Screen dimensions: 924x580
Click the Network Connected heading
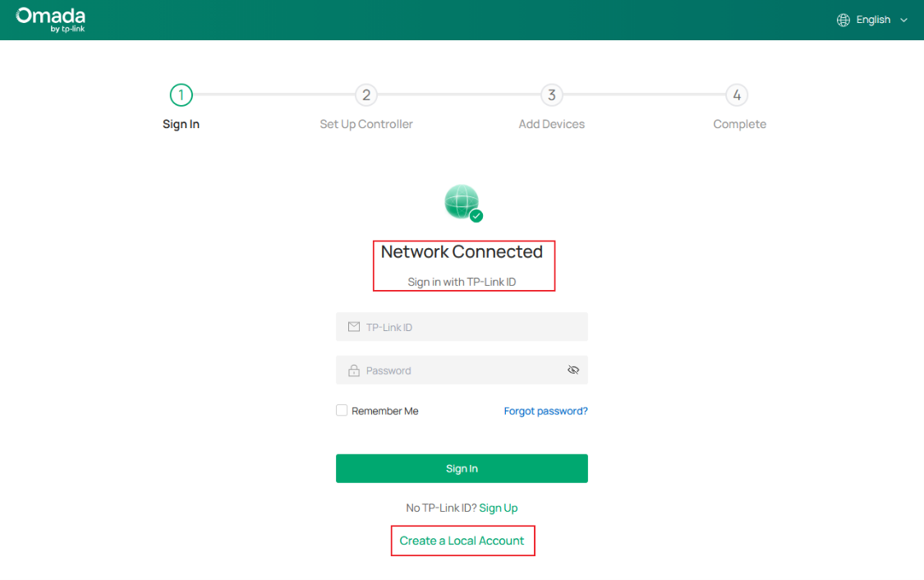pos(462,251)
